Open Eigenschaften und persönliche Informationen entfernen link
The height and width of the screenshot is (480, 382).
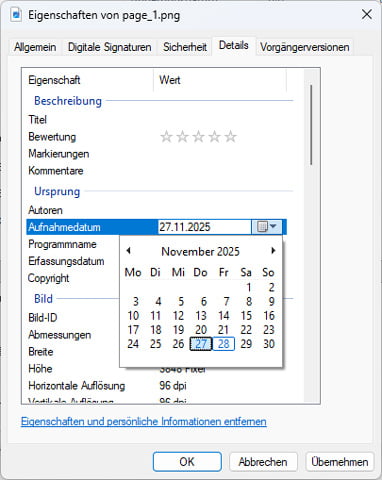click(x=144, y=421)
